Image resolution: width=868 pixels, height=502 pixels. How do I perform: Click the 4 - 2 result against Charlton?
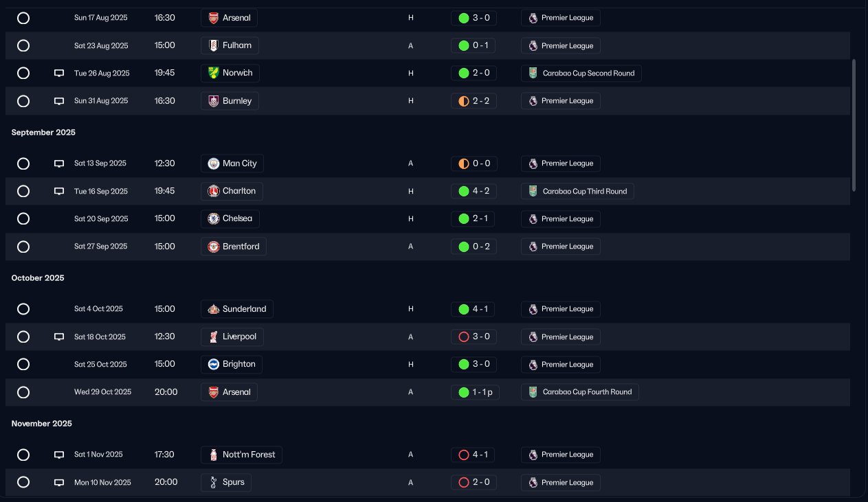(x=480, y=191)
